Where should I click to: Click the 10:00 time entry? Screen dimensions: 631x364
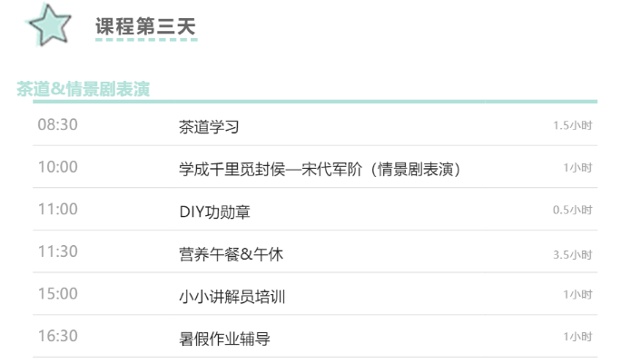pyautogui.click(x=57, y=168)
